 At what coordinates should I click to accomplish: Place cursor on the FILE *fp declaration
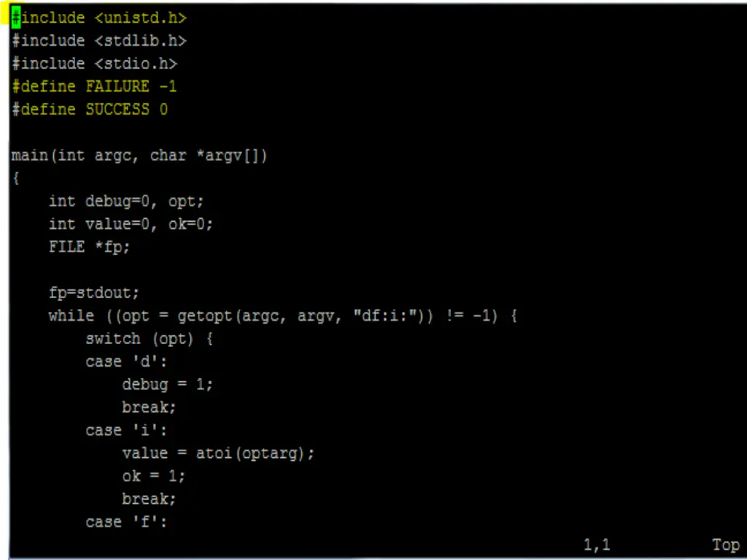[x=89, y=246]
